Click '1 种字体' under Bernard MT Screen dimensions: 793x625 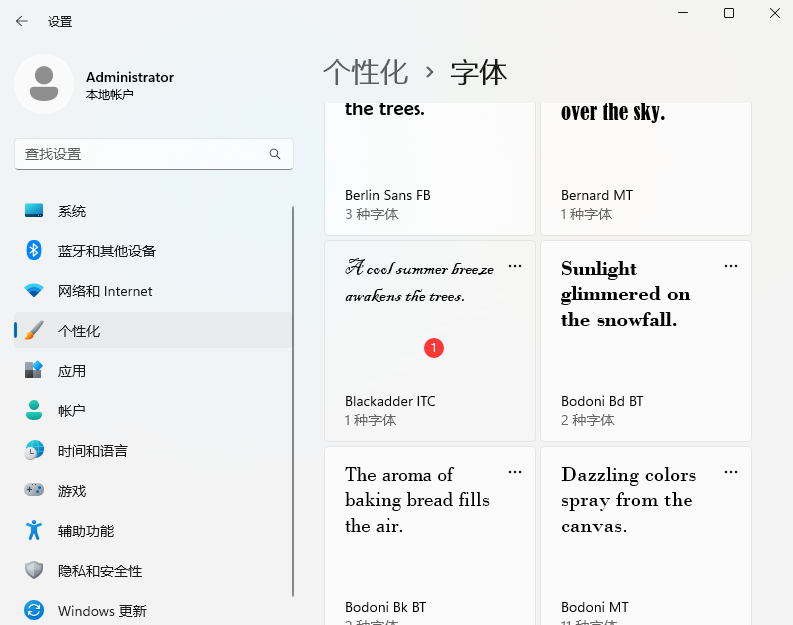[587, 214]
